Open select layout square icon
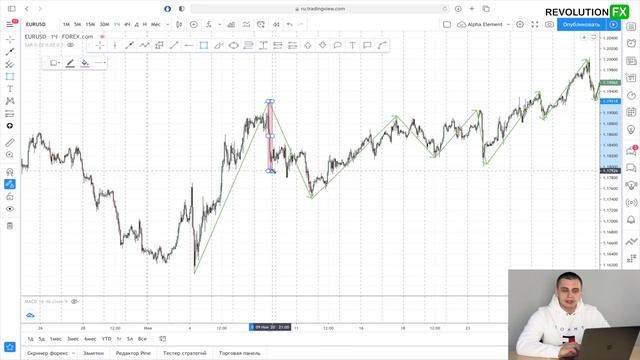The height and width of the screenshot is (360, 640). [x=447, y=24]
